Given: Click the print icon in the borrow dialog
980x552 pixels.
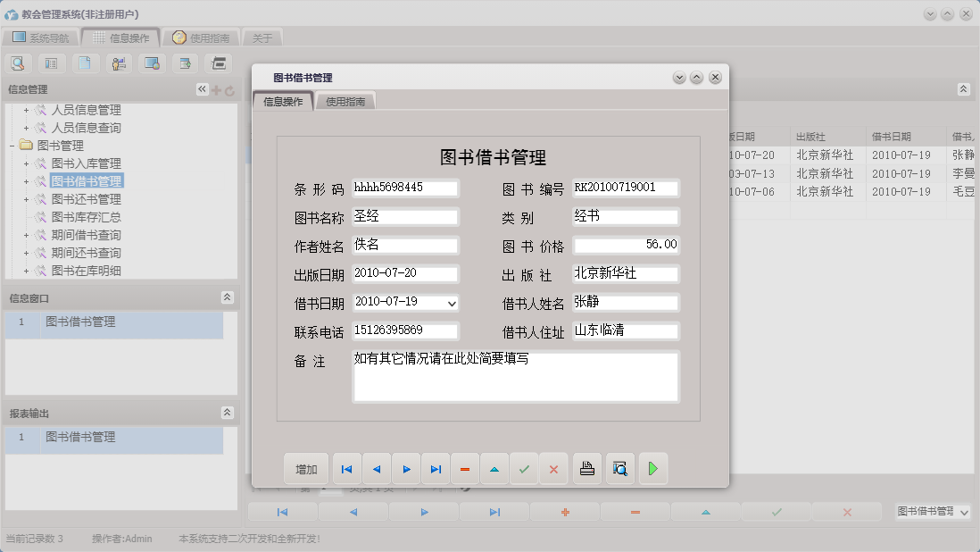Looking at the screenshot, I should [586, 468].
